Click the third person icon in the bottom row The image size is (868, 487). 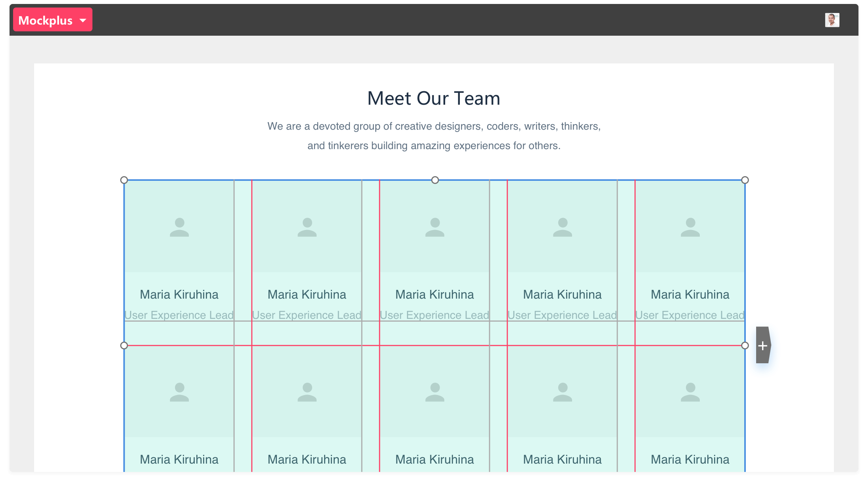435,392
